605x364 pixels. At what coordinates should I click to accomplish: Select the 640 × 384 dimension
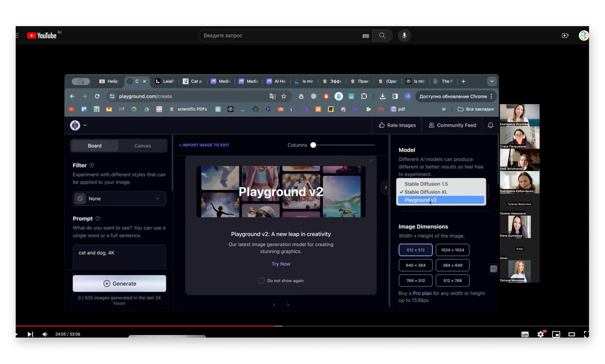click(x=416, y=265)
